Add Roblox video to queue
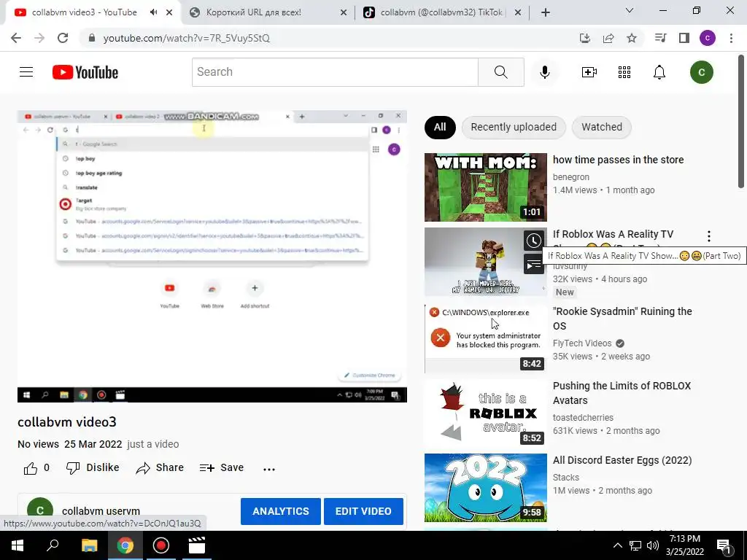This screenshot has width=747, height=560. (534, 264)
